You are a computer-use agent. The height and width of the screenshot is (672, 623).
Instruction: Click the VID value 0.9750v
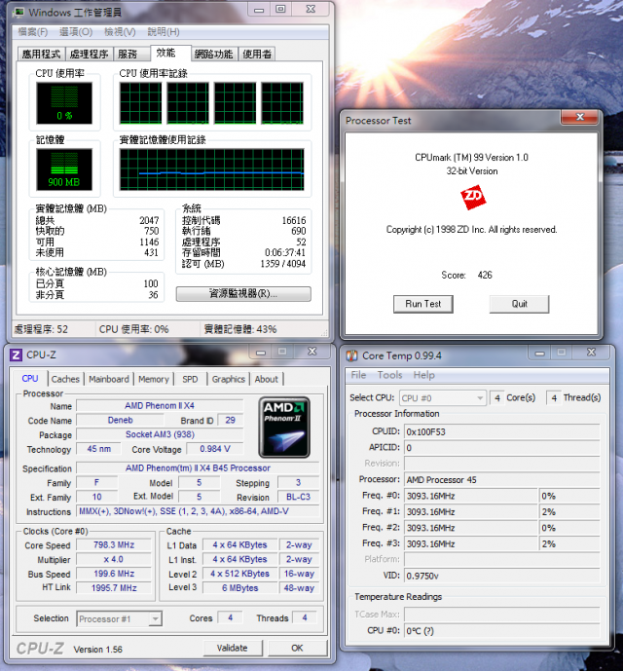pyautogui.click(x=501, y=576)
